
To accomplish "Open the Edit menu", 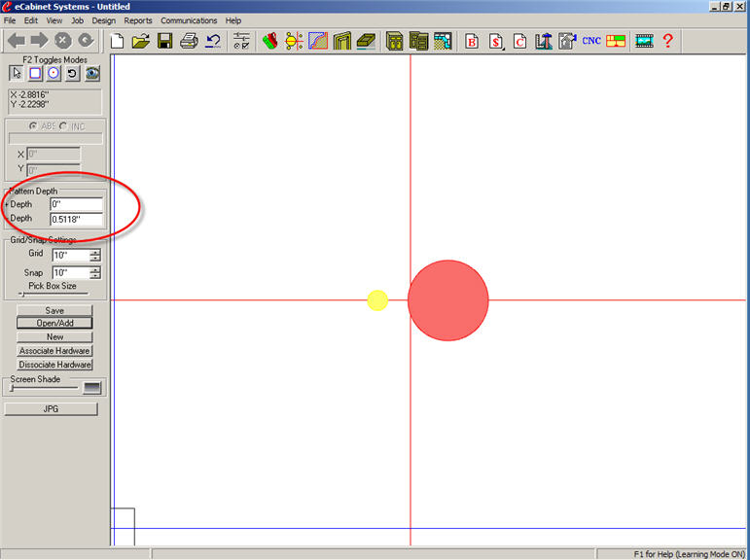I will [x=30, y=20].
